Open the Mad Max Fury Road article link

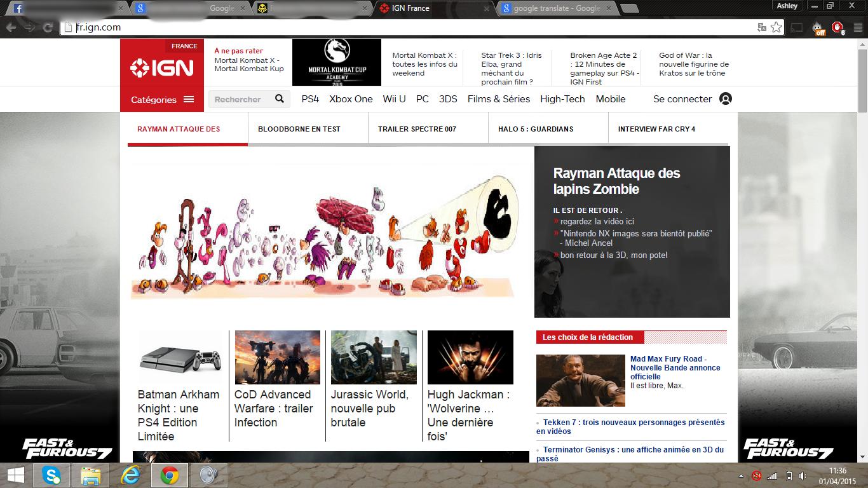pyautogui.click(x=675, y=367)
